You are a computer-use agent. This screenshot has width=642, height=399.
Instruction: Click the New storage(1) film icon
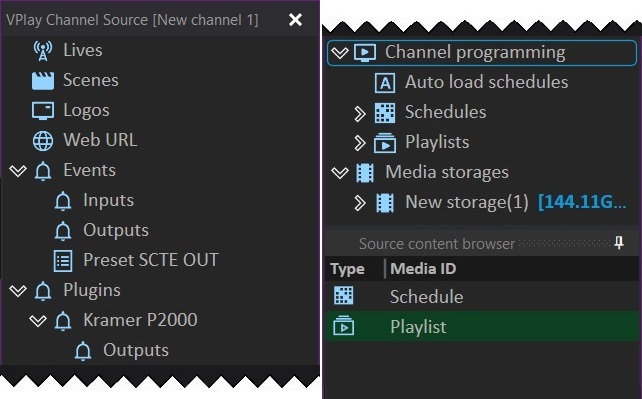tap(385, 203)
